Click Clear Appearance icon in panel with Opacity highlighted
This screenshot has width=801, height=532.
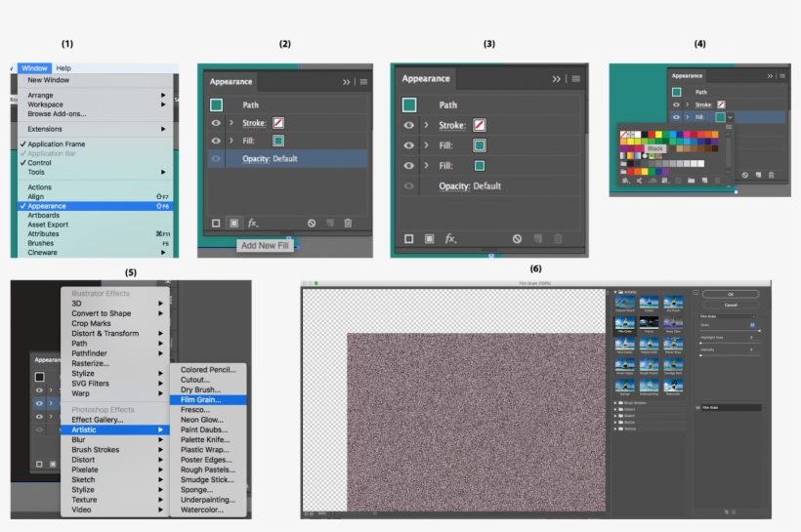coord(312,224)
